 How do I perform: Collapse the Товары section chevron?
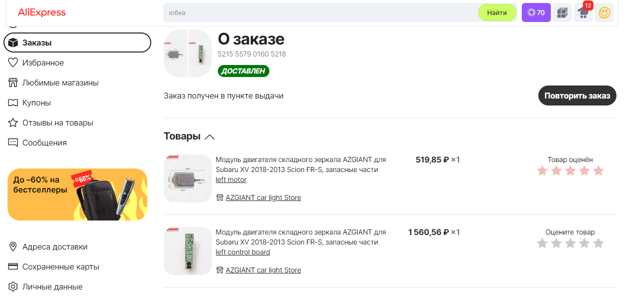[210, 136]
